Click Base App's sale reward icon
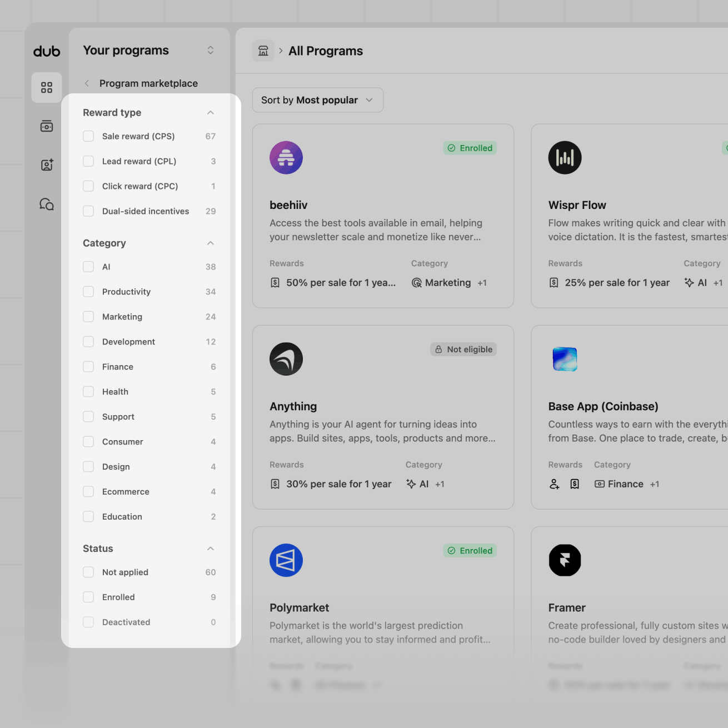Viewport: 728px width, 728px height. [575, 484]
